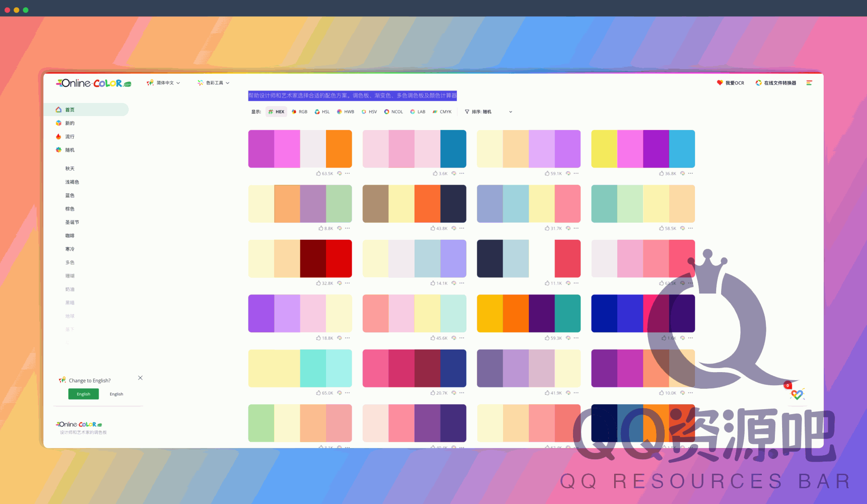Go to 流行 in the sidebar
Viewport: 867px width, 504px height.
[x=70, y=136]
